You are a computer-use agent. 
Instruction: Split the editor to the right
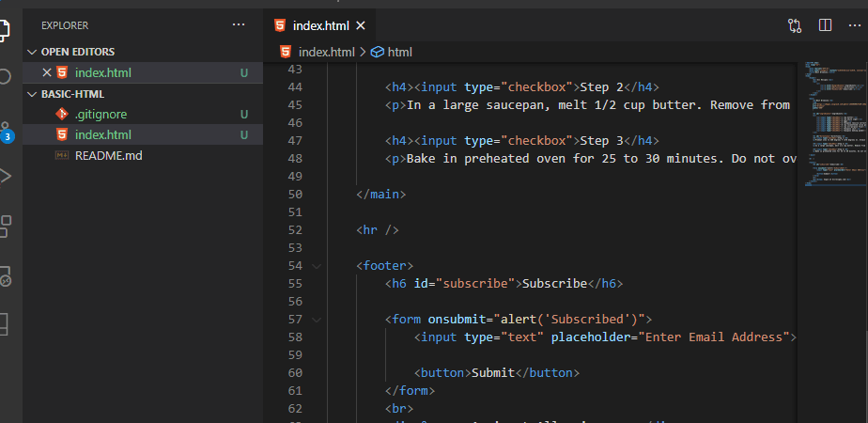pyautogui.click(x=826, y=25)
